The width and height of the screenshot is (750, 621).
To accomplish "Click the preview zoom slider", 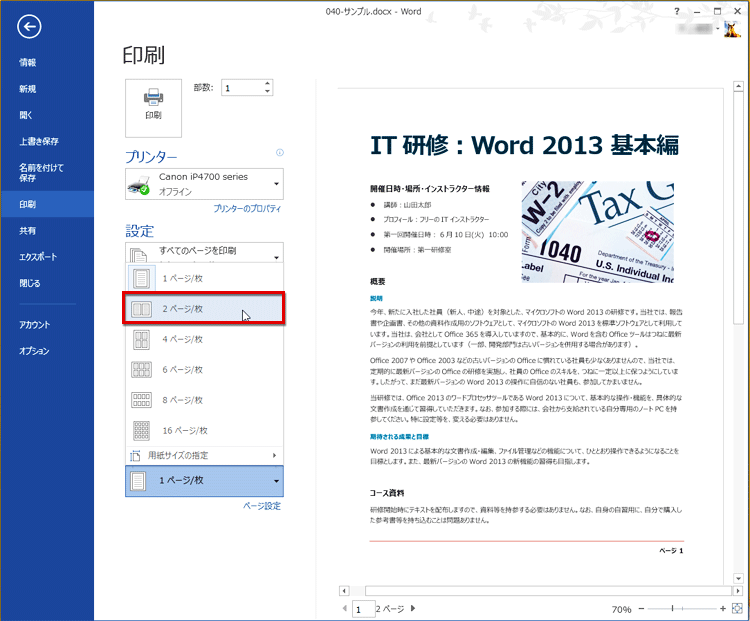I will pos(682,609).
